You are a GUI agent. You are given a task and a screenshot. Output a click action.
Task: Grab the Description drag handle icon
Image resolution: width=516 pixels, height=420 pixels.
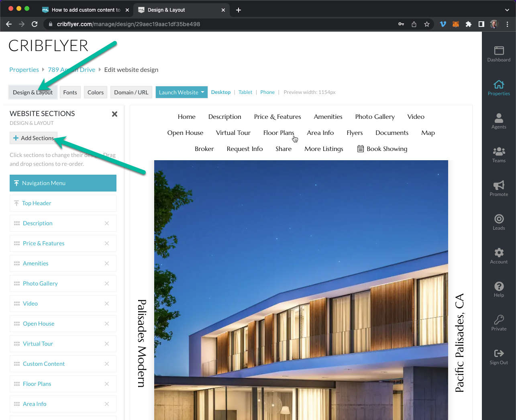click(x=17, y=223)
